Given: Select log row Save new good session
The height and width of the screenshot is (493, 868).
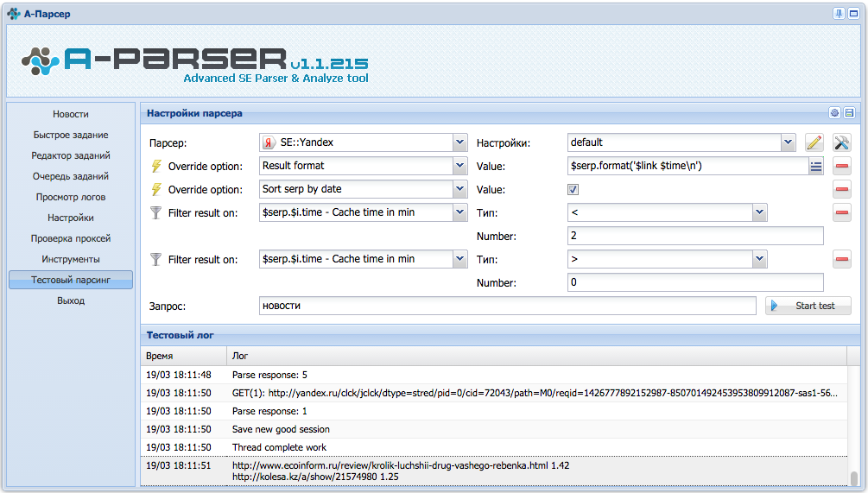Looking at the screenshot, I should pyautogui.click(x=494, y=429).
